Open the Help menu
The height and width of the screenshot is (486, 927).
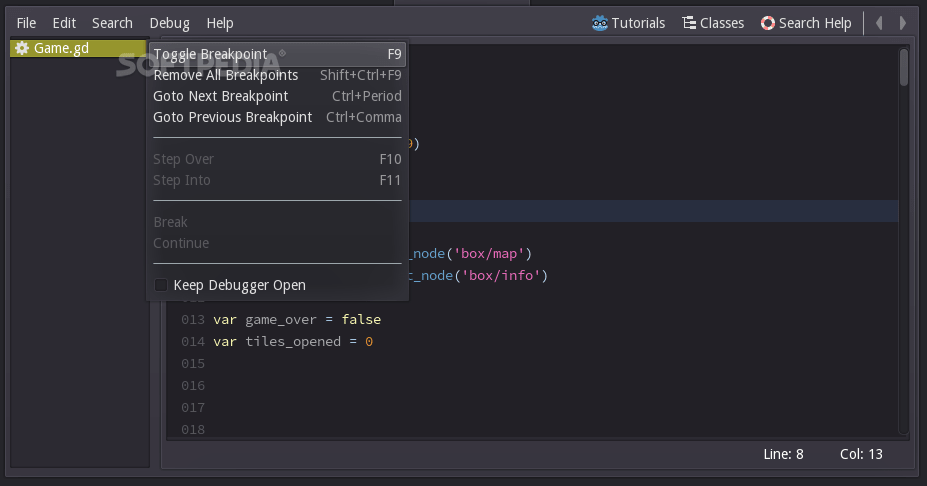[220, 23]
